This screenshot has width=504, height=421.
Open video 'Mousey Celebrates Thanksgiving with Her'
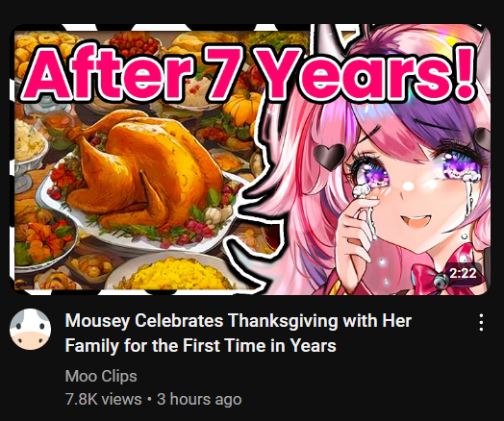pos(239,320)
